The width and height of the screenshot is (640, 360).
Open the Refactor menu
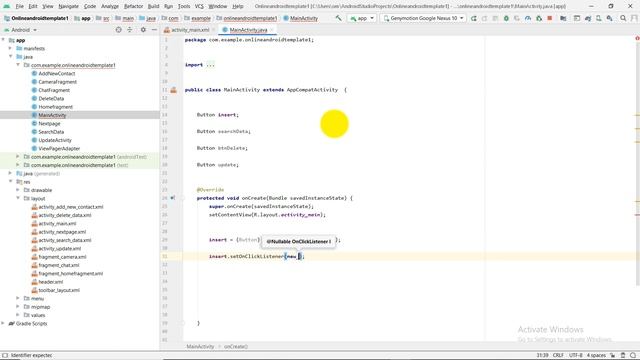click(x=133, y=7)
